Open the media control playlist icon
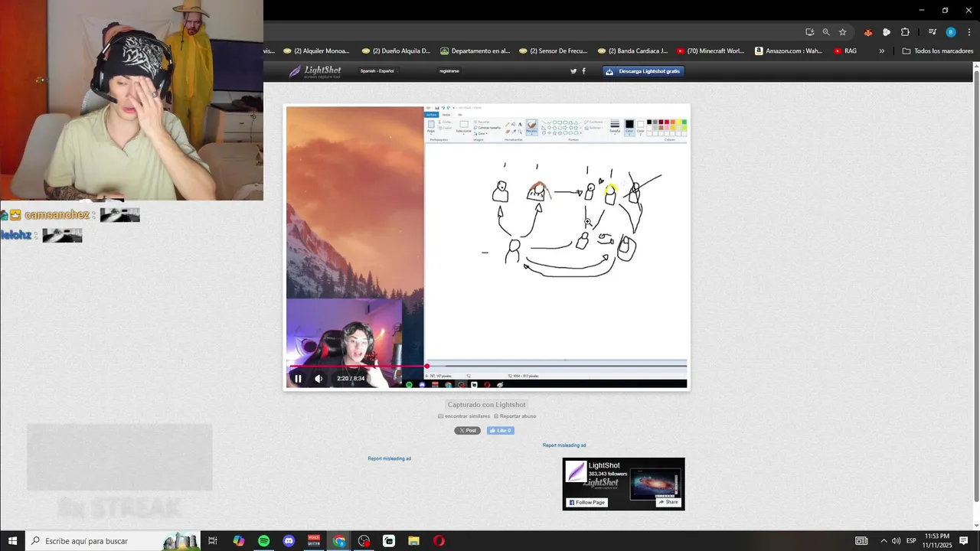The height and width of the screenshot is (551, 980). [932, 32]
